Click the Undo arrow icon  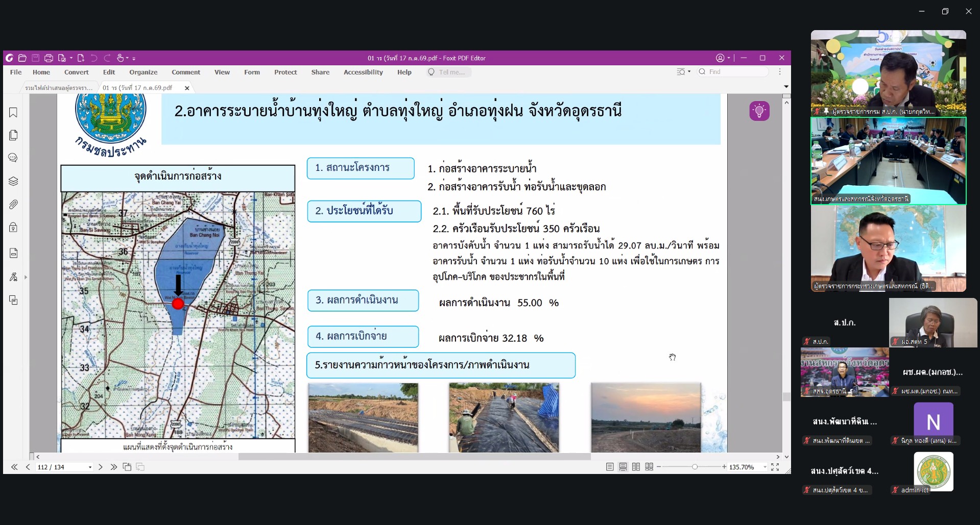(94, 58)
